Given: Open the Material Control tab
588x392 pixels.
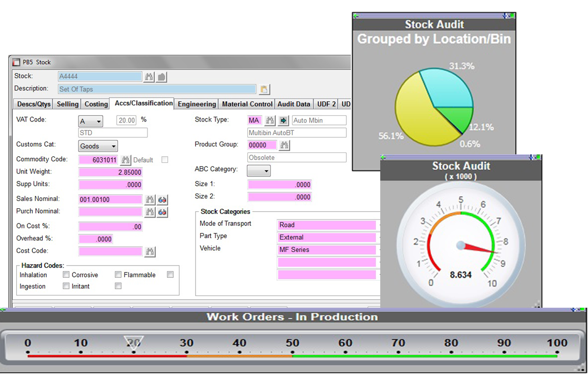Looking at the screenshot, I should [x=247, y=104].
